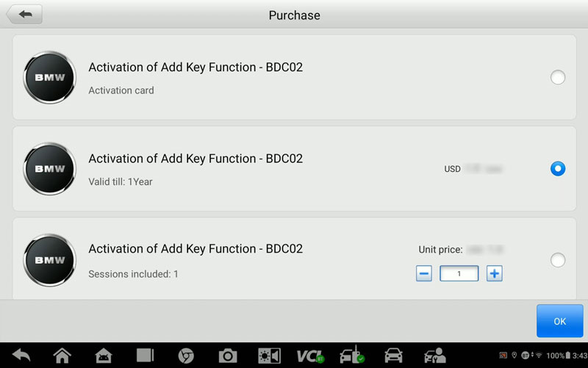Select the Valid till 1Year radio option
Screen dimensions: 588x368
558,169
